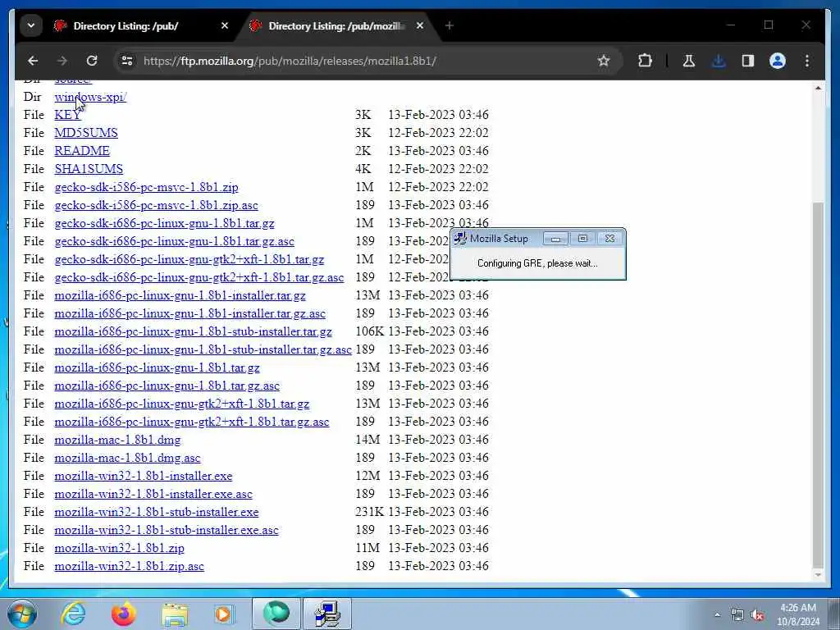Open mozilla-win32-1.8b1.zip.asc link
Screen dimensions: 840x630
[129, 566]
